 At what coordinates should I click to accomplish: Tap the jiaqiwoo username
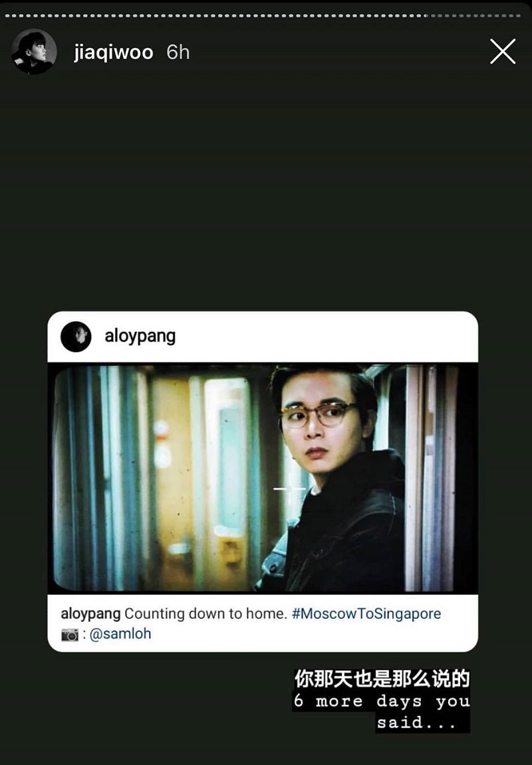(x=113, y=52)
